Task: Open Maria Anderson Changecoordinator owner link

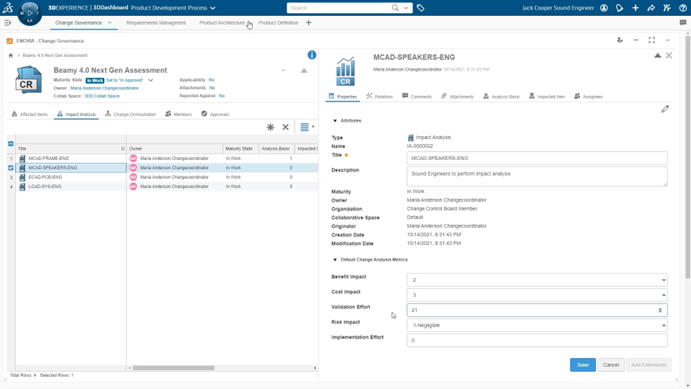Action: click(x=104, y=88)
